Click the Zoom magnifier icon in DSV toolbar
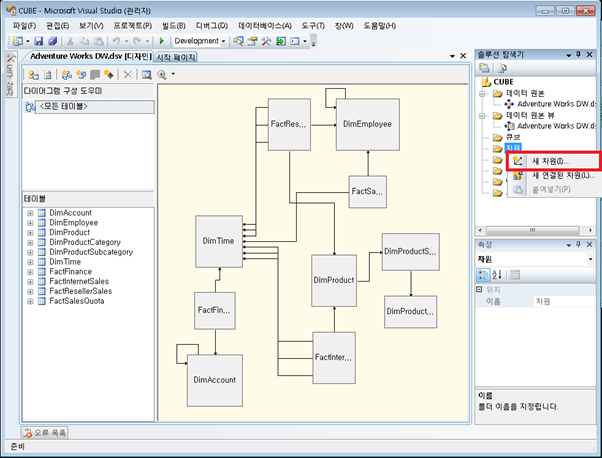 tap(162, 74)
